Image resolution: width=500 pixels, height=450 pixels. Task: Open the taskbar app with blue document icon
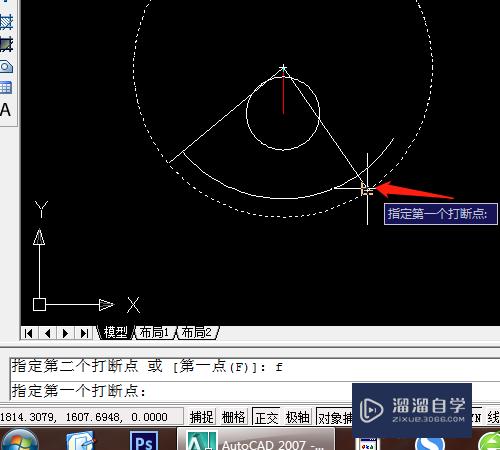tap(81, 441)
